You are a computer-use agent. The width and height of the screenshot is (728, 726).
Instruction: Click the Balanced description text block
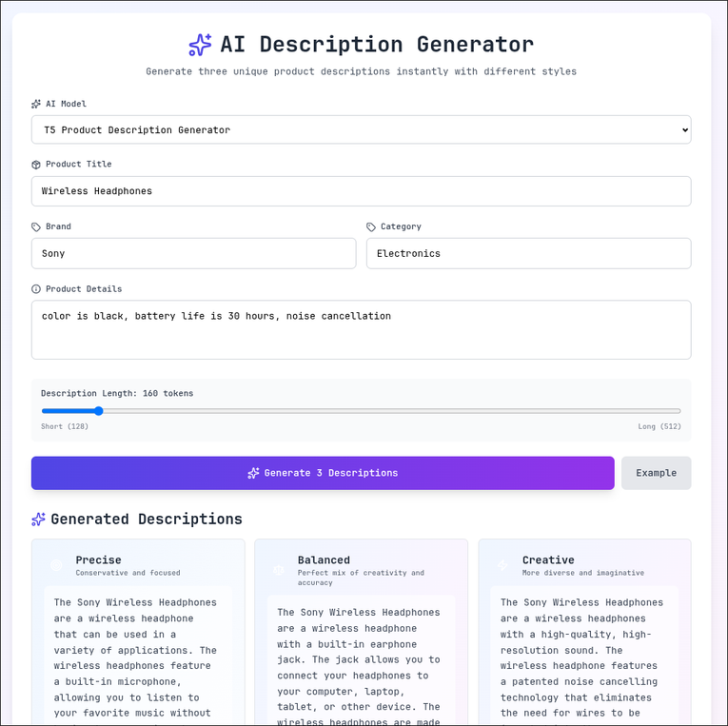tap(362, 661)
